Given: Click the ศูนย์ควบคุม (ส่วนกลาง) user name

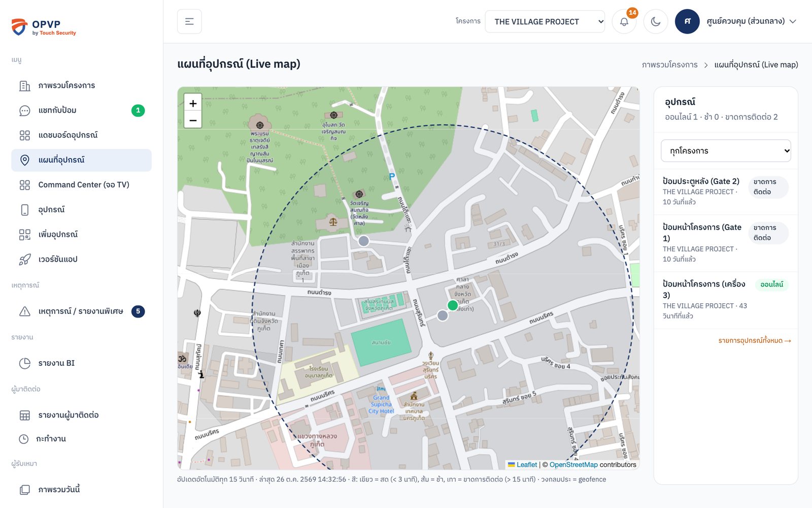Looking at the screenshot, I should click(x=746, y=21).
